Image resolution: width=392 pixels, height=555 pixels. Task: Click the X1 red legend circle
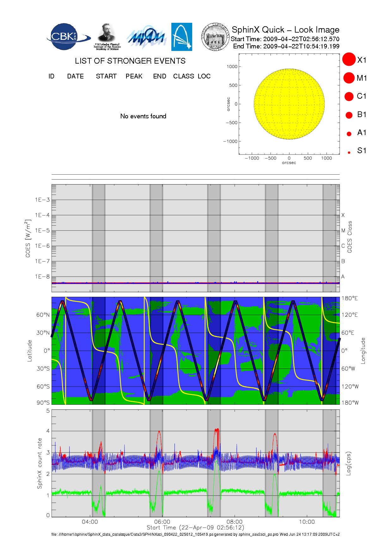tap(349, 59)
